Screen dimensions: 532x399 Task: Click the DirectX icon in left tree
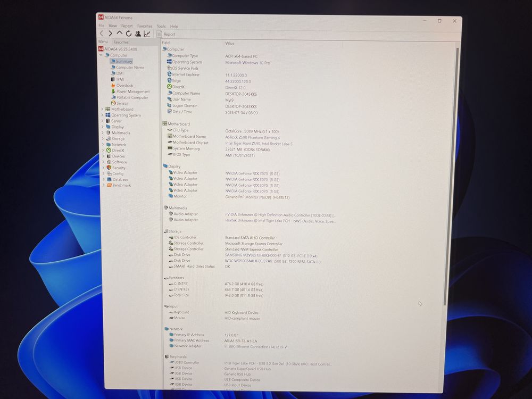tap(108, 151)
